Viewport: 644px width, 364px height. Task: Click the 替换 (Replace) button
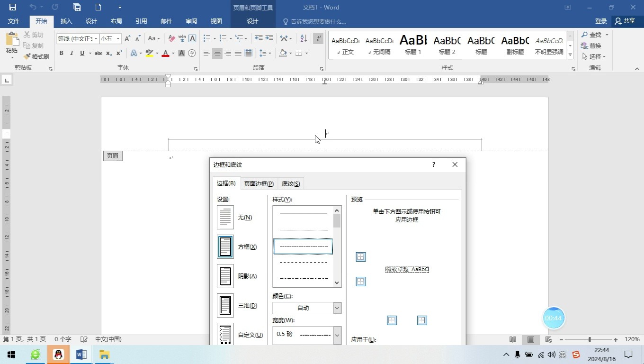point(591,45)
